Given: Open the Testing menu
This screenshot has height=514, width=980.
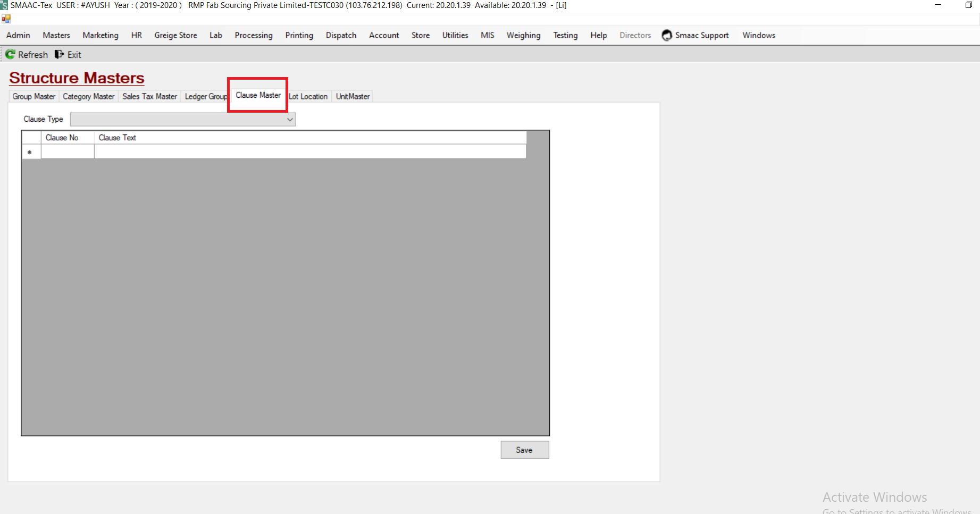Looking at the screenshot, I should click(565, 35).
